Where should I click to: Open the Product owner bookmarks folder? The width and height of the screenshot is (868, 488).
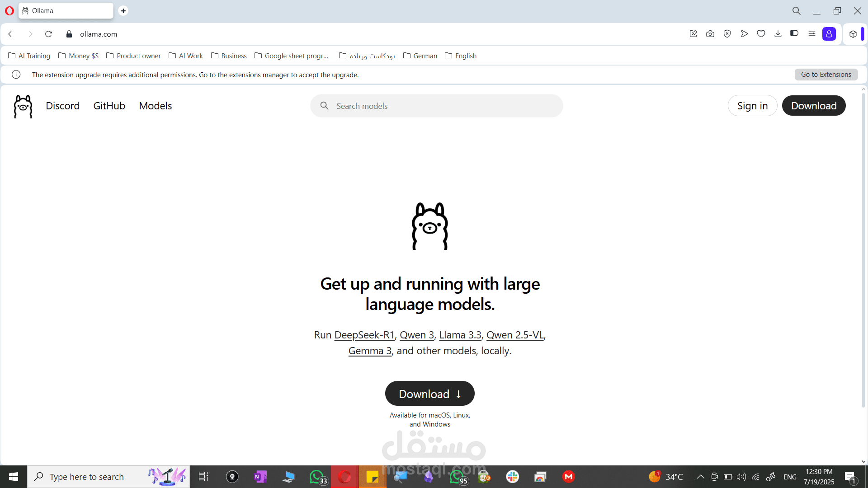point(133,56)
